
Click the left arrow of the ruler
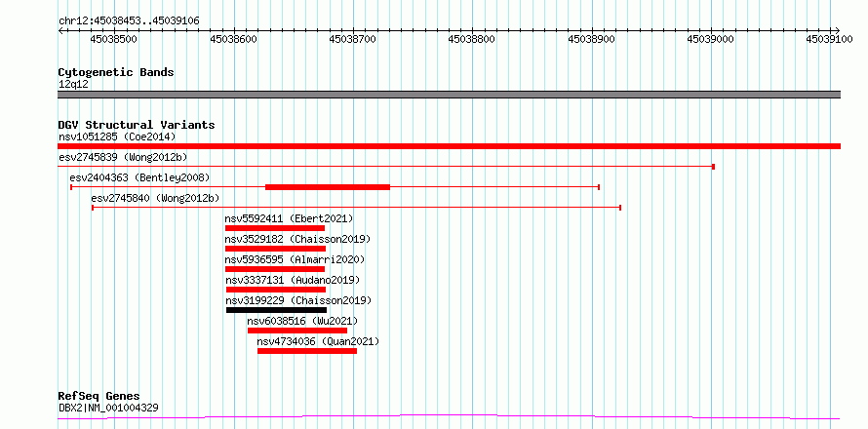click(x=60, y=30)
